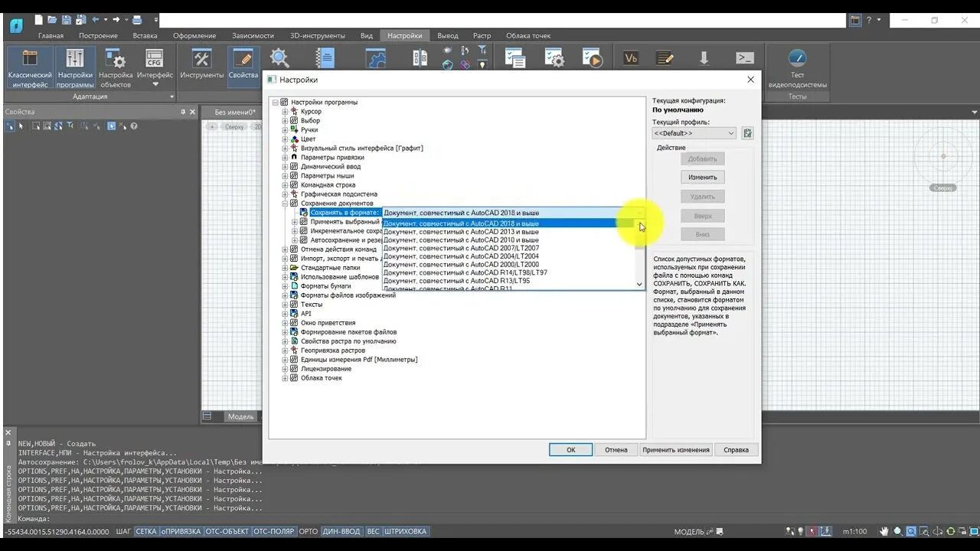Toggle ДИН-ВВОД dynamic input in status bar

pos(341,531)
